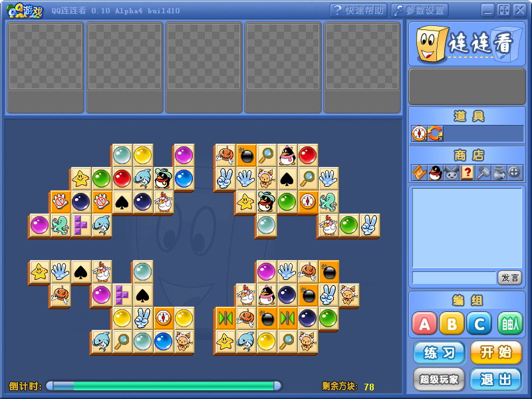Choose the green 自由人 free-player option
This screenshot has height=399, width=532.
pyautogui.click(x=510, y=324)
